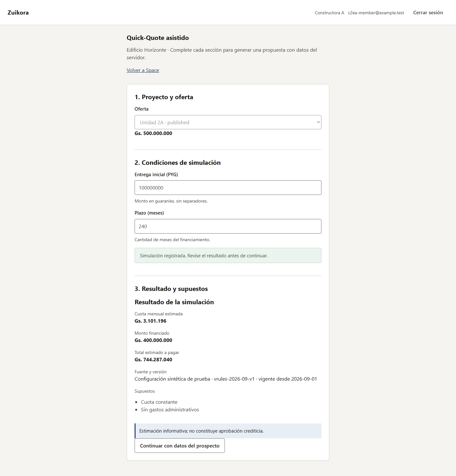Viewport: 456px width, 476px height.
Task: Follow the Volver a Space link
Action: click(143, 70)
